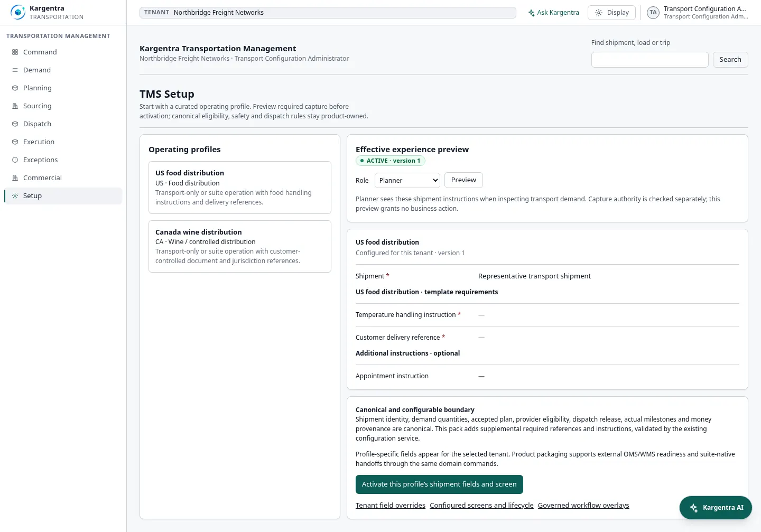Click the Representative transport shipment value
761x532 pixels.
534,276
